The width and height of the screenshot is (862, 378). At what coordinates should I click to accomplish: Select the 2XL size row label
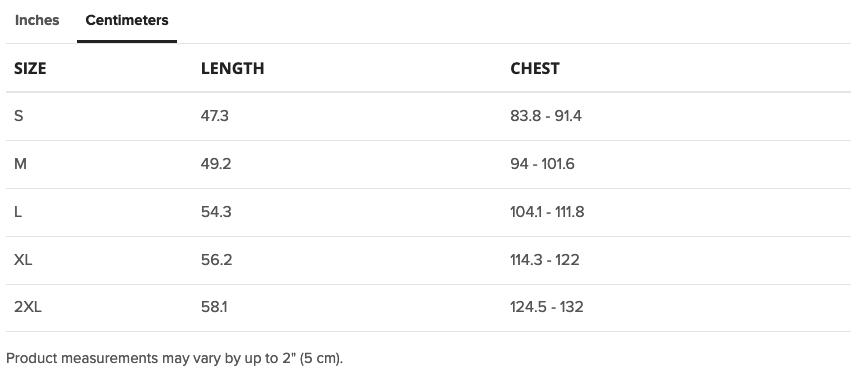point(27,307)
